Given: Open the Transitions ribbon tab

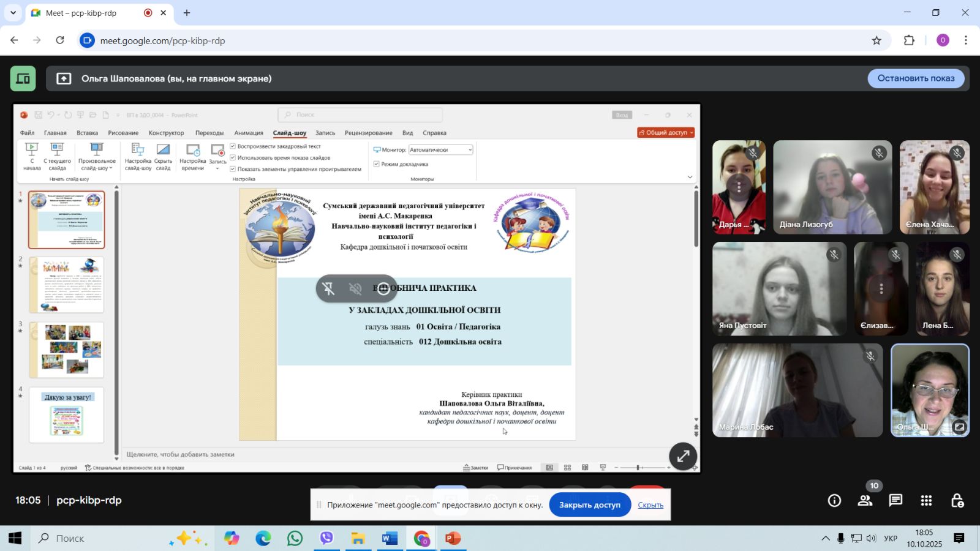Looking at the screenshot, I should 209,133.
